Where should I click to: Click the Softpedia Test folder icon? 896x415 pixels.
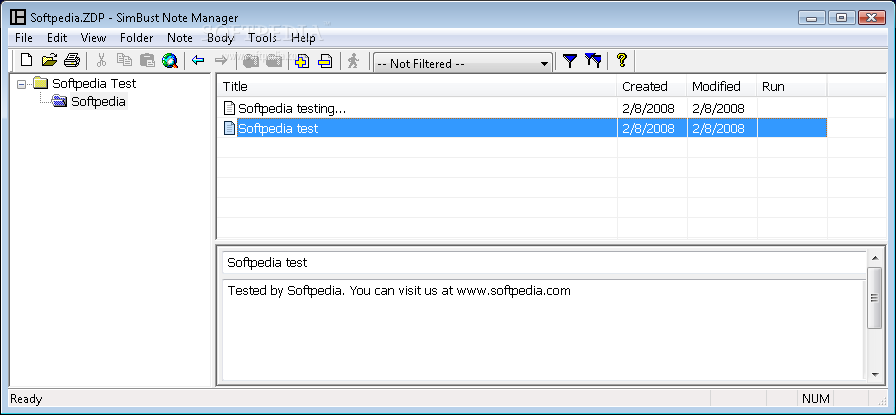[x=41, y=83]
